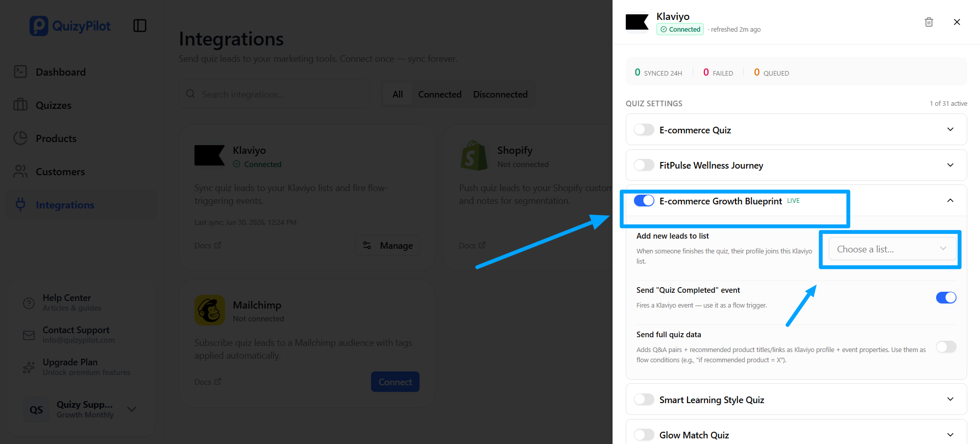
Task: Go to Quizzes in the sidebar
Action: pyautogui.click(x=54, y=105)
